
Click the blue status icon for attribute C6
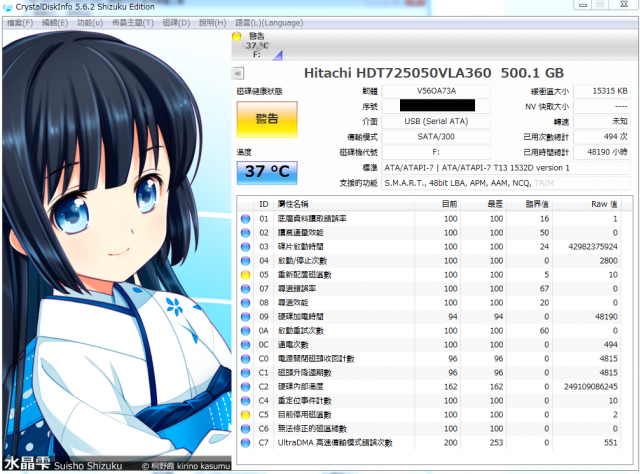pos(245,429)
